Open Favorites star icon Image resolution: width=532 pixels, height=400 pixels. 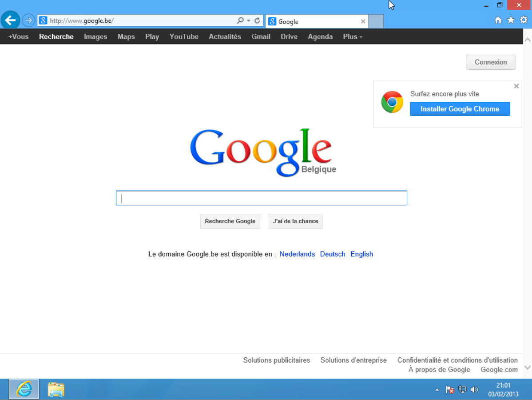click(511, 20)
